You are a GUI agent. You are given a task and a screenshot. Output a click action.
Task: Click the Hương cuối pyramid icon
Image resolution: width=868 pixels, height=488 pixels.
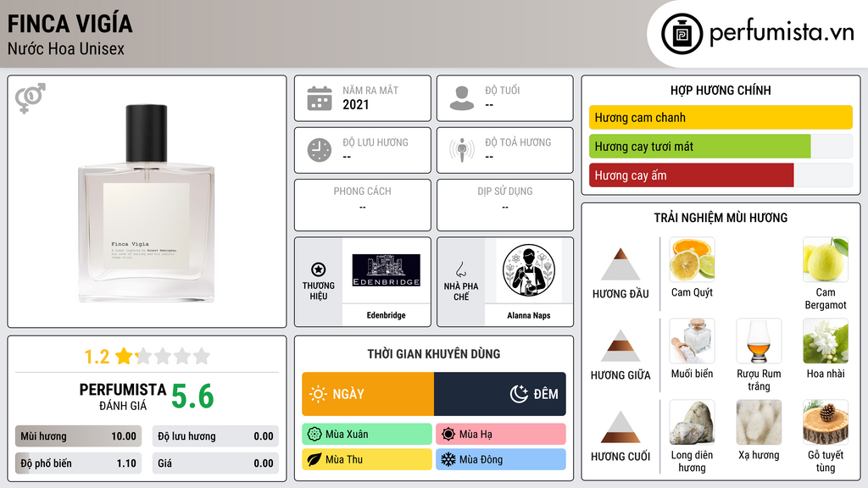click(x=620, y=427)
